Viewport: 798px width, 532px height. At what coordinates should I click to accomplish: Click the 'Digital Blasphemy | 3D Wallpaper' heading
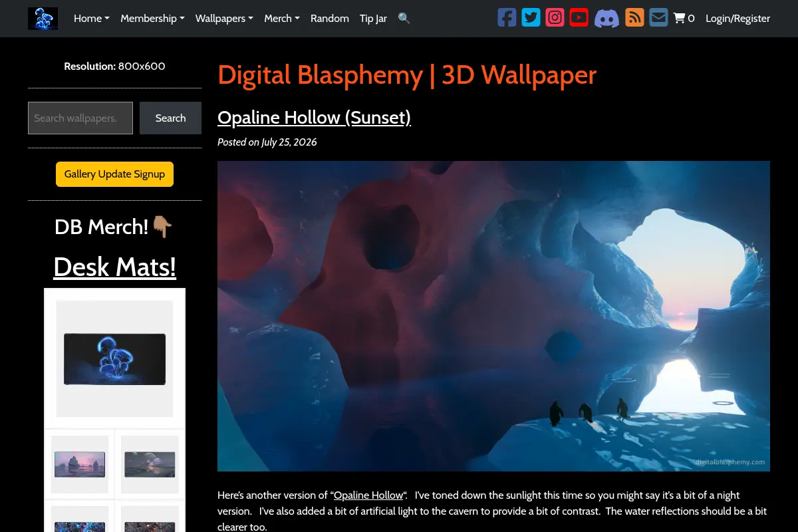[407, 75]
